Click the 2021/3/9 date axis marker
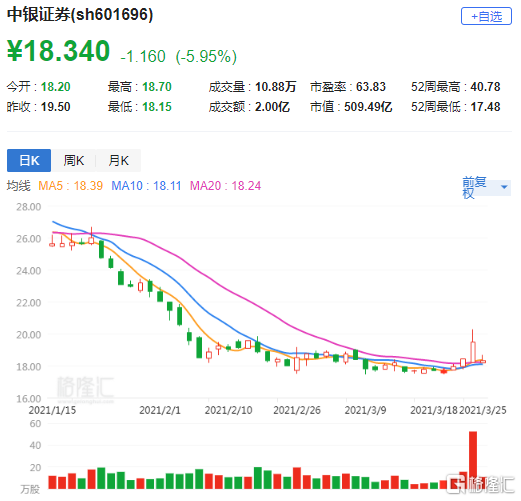 point(365,410)
